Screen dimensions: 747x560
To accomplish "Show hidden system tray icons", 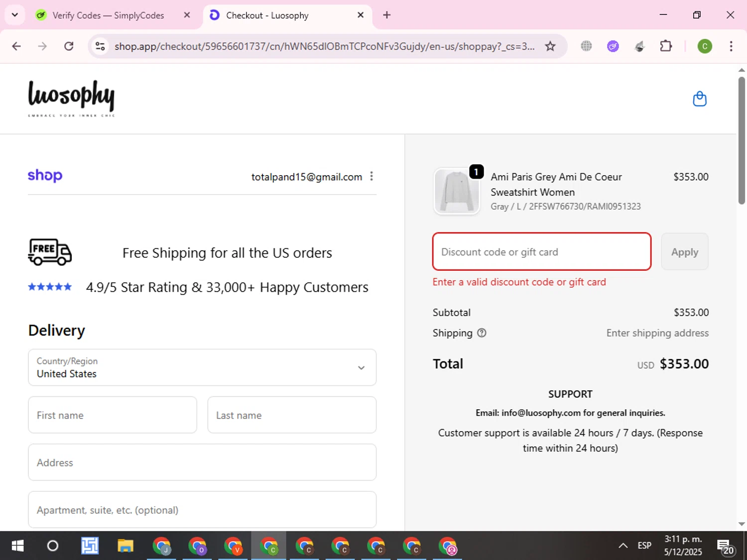I will click(x=623, y=546).
